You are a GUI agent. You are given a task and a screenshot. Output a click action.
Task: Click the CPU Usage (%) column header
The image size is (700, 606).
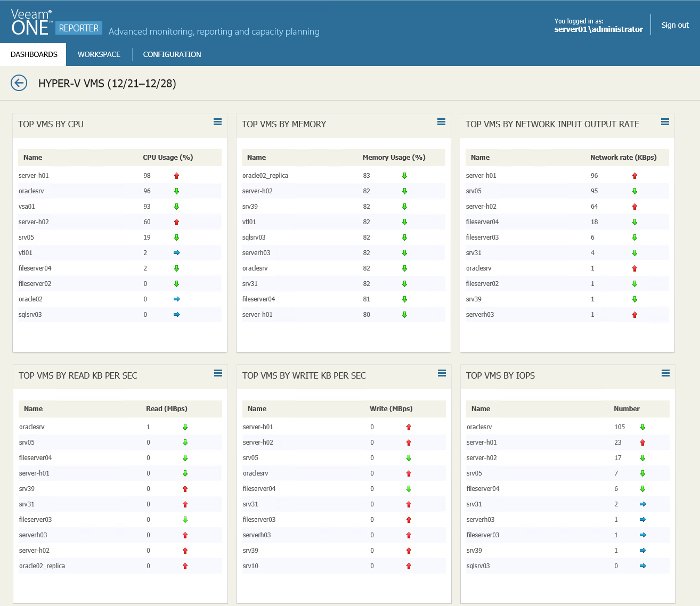tap(168, 158)
